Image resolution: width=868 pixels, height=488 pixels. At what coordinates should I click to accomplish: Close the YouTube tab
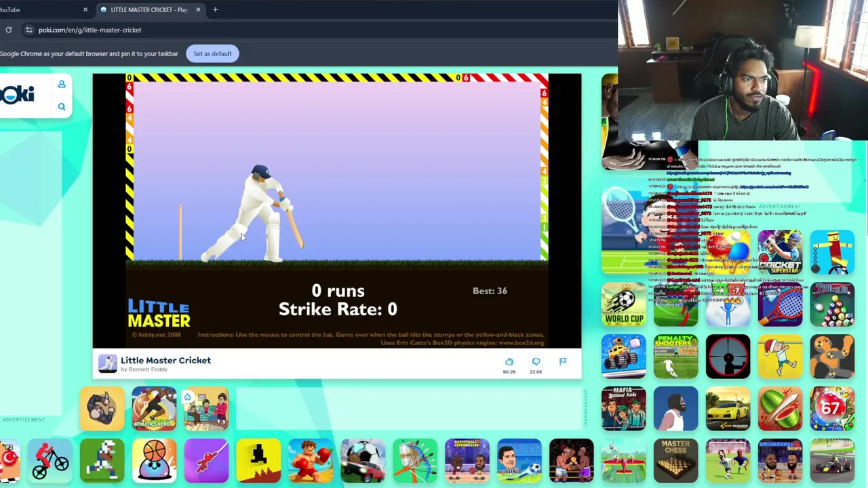[x=85, y=9]
